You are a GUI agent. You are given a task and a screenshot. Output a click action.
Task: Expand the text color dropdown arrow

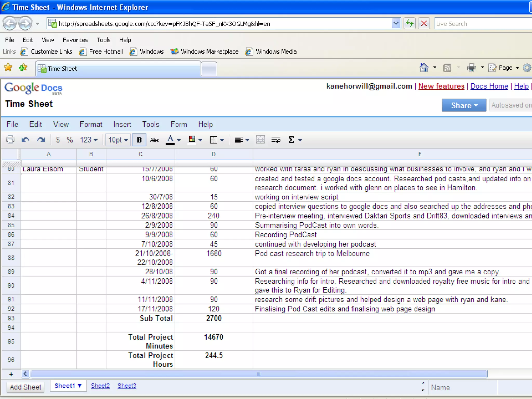[179, 140]
